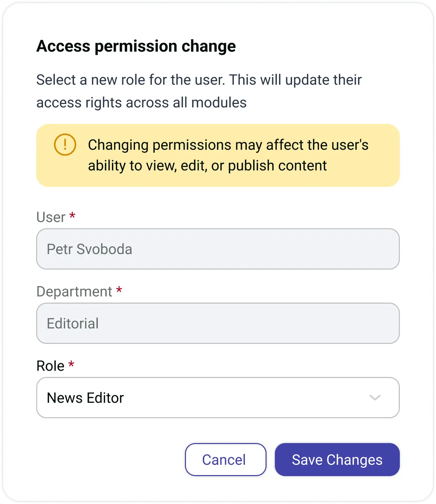The width and height of the screenshot is (436, 504).
Task: Click the blank space left of Cancel
Action: [x=110, y=460]
